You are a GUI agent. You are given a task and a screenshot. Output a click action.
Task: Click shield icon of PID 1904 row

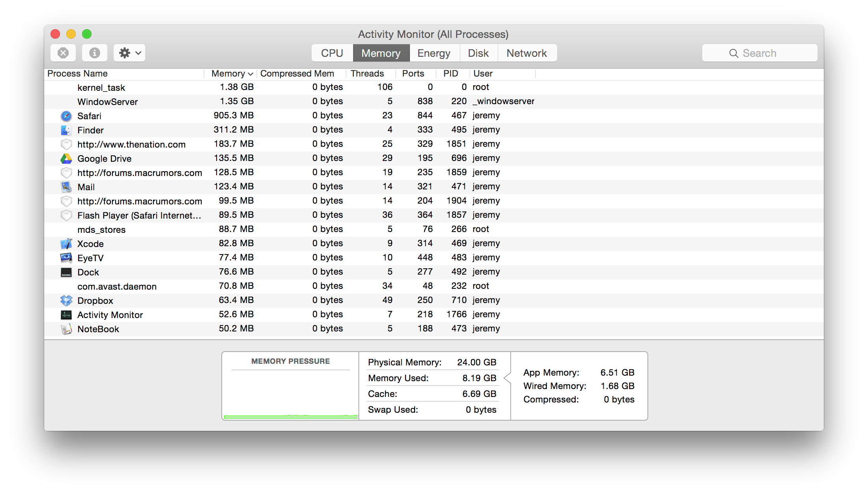tap(66, 201)
